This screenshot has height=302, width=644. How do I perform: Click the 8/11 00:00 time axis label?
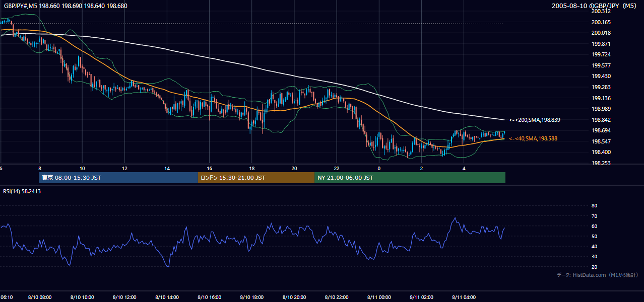tap(379, 297)
